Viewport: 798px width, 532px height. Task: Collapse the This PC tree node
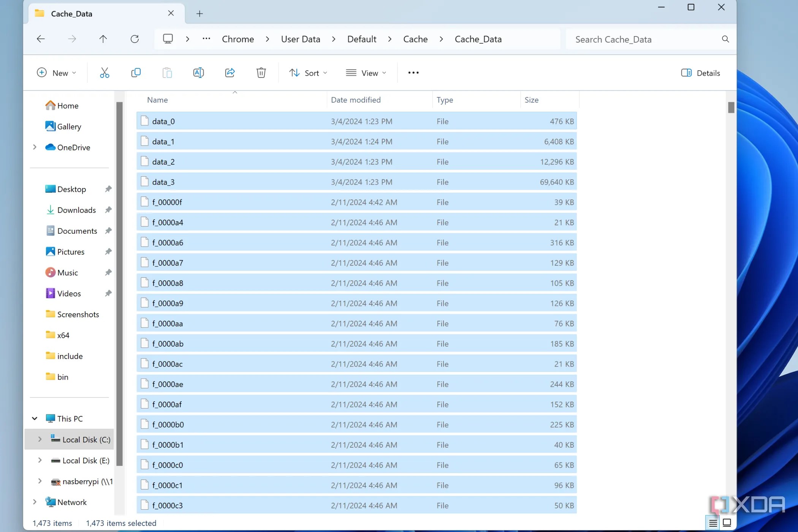click(x=35, y=418)
